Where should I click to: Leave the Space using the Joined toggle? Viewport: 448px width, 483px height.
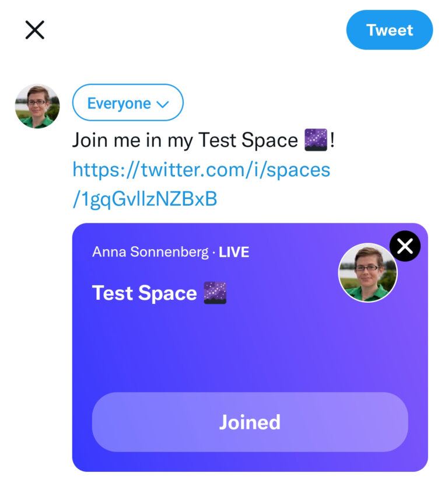[250, 422]
